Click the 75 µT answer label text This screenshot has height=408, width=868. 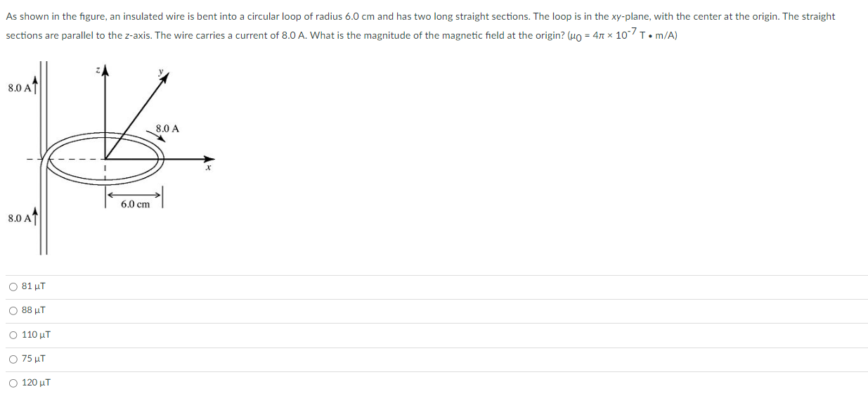(33, 359)
